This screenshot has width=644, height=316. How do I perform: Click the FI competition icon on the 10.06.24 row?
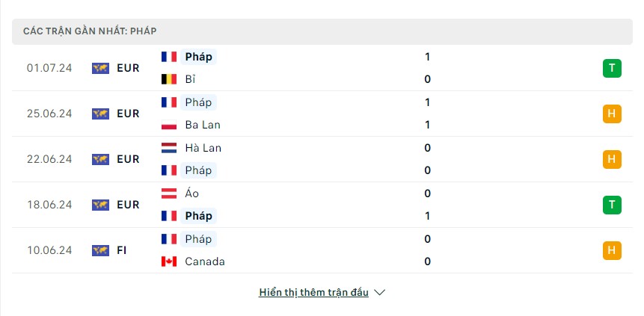click(101, 250)
